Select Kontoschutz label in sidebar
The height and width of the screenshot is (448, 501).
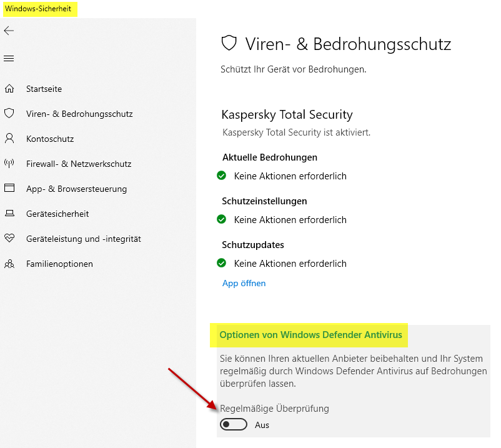pos(50,139)
